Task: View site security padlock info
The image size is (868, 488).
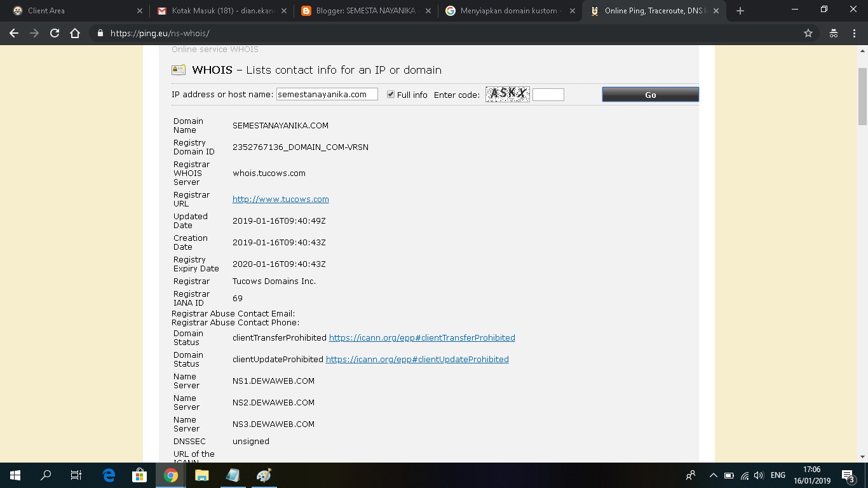Action: coord(99,34)
